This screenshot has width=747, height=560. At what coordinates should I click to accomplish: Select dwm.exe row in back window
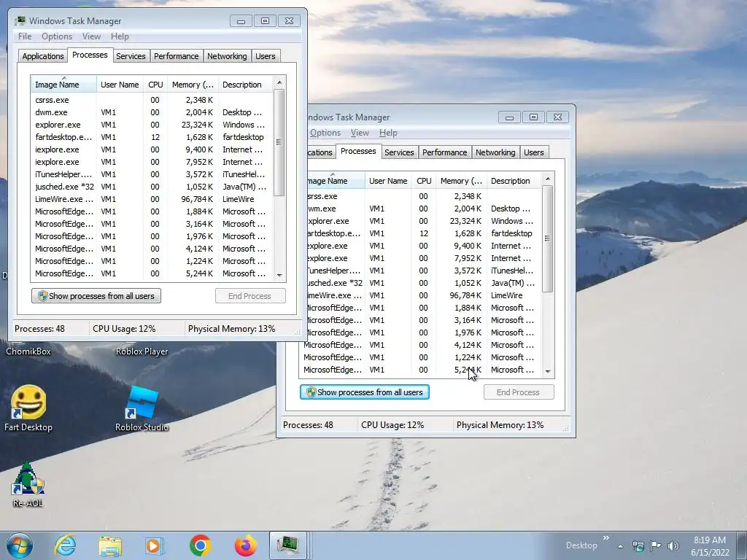tap(152, 112)
